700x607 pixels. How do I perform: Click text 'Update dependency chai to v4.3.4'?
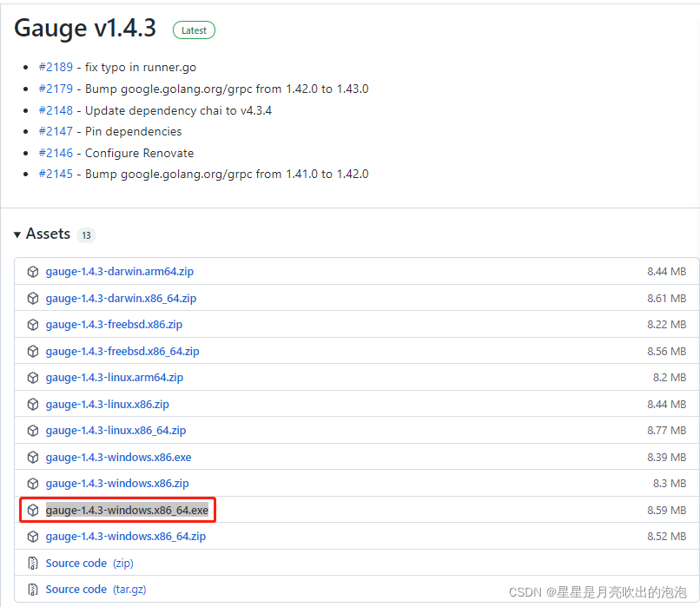tap(178, 110)
